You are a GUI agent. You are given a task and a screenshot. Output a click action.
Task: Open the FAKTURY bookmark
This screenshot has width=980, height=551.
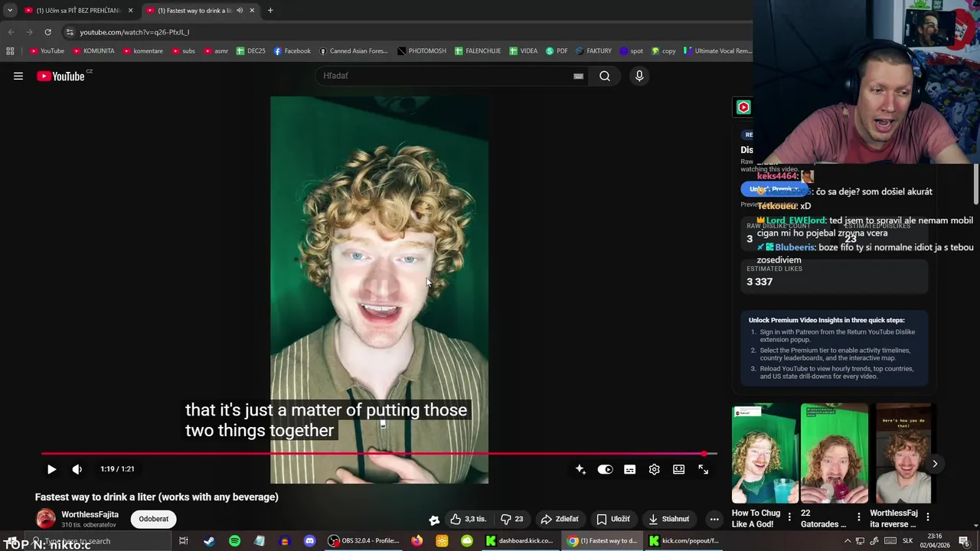pyautogui.click(x=593, y=51)
